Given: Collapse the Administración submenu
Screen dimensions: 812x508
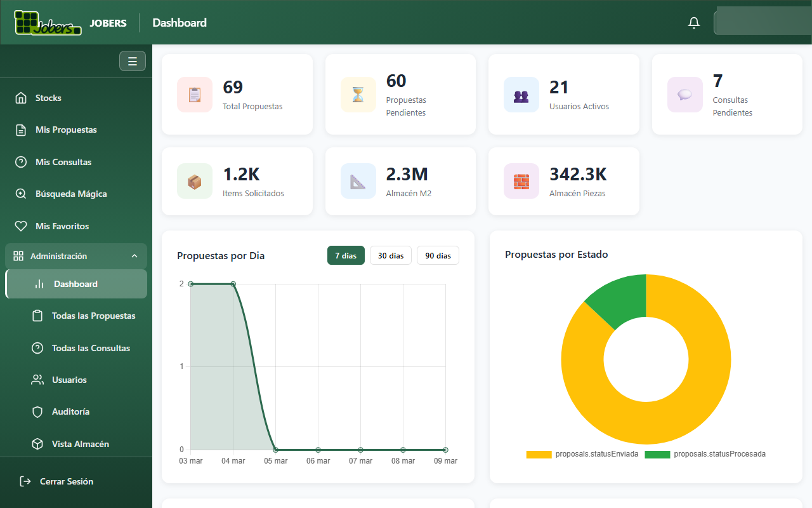Looking at the screenshot, I should point(75,256).
